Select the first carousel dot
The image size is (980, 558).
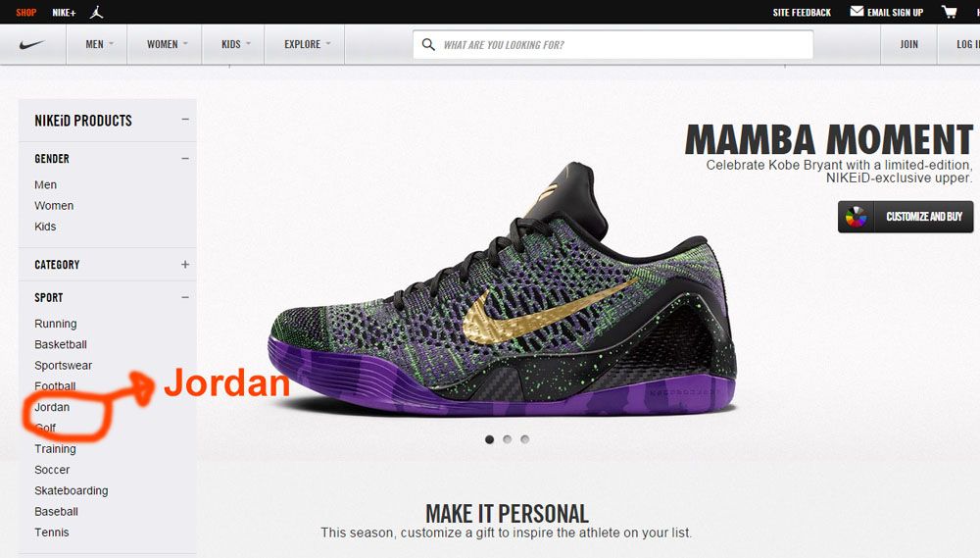pos(489,439)
